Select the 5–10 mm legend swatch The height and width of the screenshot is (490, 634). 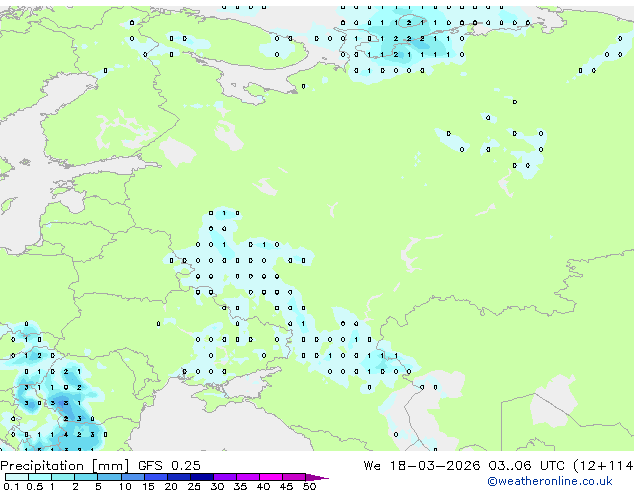click(109, 477)
